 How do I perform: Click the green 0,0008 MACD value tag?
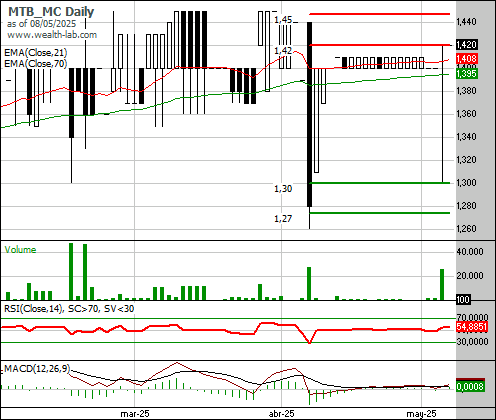(x=470, y=387)
